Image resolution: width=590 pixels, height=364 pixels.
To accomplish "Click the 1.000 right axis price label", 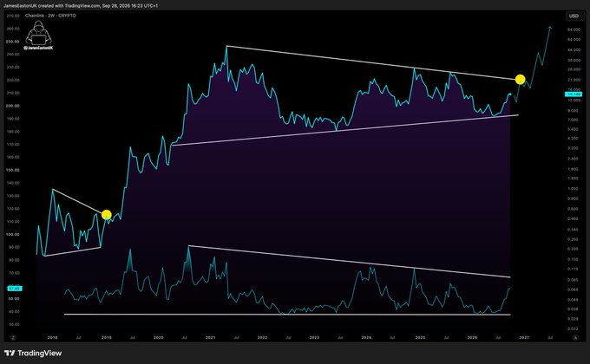I will [574, 189].
